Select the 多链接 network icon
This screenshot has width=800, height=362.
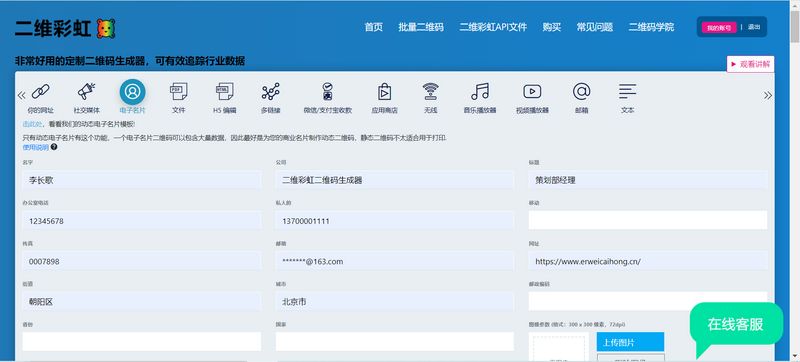tap(271, 92)
